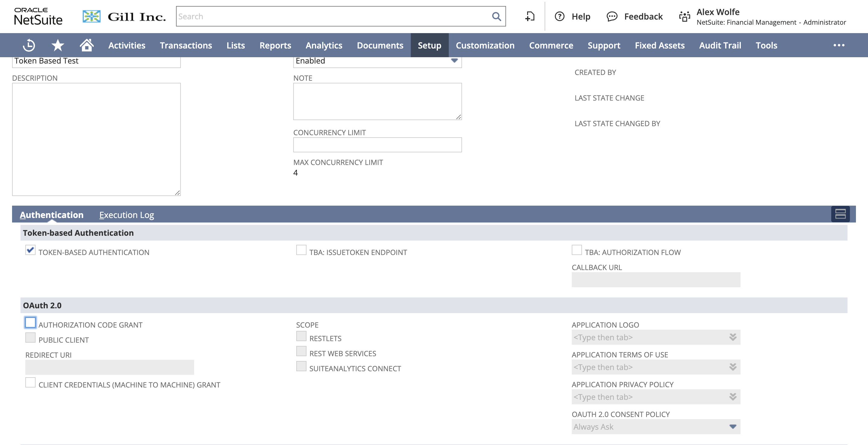Click inside the Note text area
868x445 pixels.
377,100
